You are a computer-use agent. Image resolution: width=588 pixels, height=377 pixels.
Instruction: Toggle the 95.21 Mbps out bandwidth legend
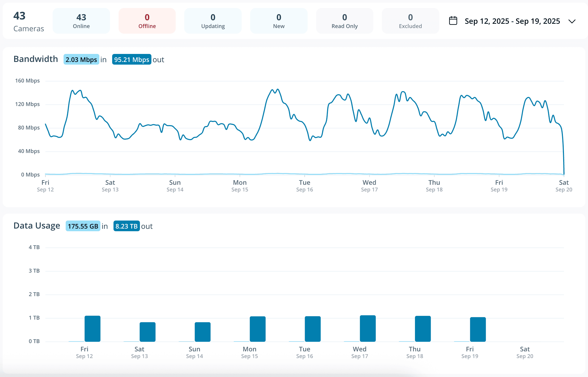click(x=131, y=60)
